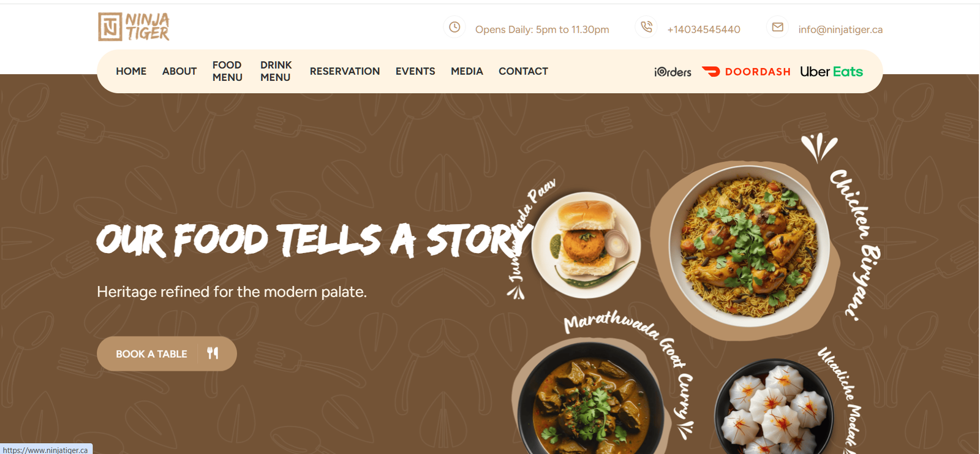This screenshot has height=454, width=980.
Task: Click the Ninja Tiger logo
Action: coord(134,27)
